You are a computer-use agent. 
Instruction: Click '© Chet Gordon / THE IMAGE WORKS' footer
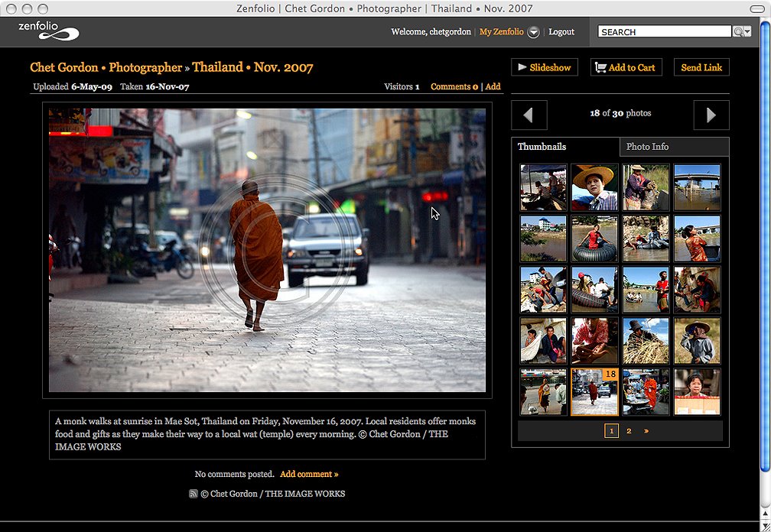[273, 494]
